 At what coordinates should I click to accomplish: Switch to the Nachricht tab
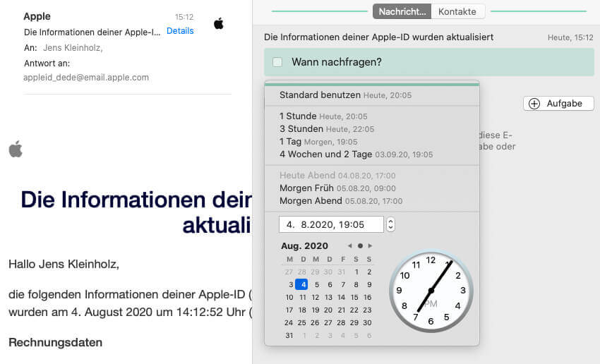pyautogui.click(x=402, y=11)
